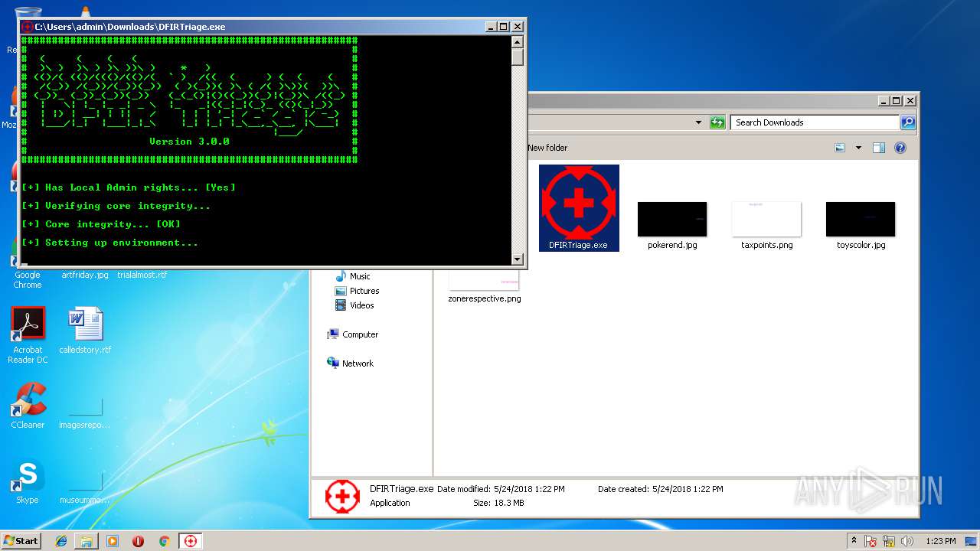Open Music library in navigation pane
Viewport: 980px width, 551px height.
click(352, 276)
